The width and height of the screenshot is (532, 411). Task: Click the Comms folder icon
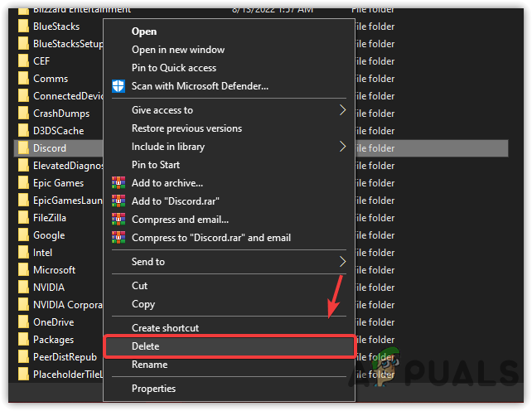(23, 79)
